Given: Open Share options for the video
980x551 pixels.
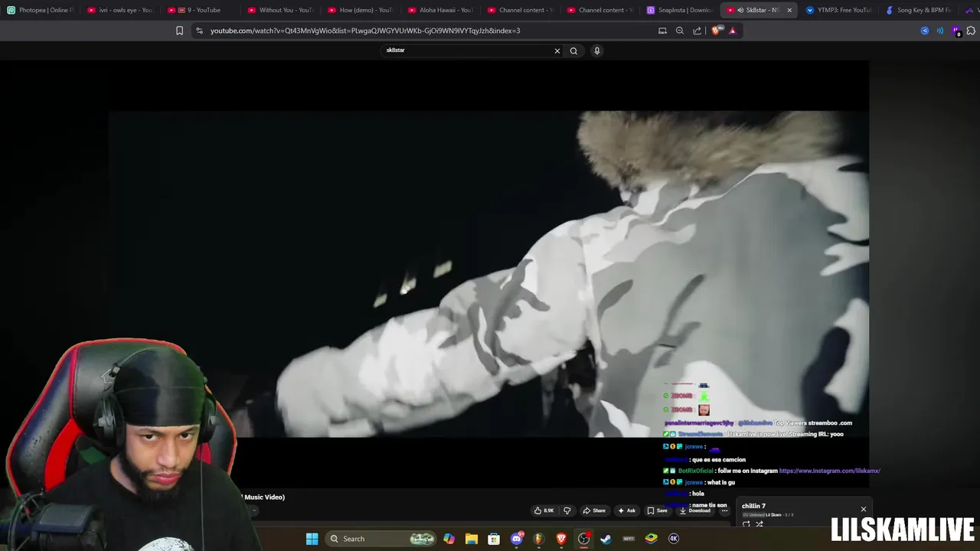Looking at the screenshot, I should tap(594, 510).
